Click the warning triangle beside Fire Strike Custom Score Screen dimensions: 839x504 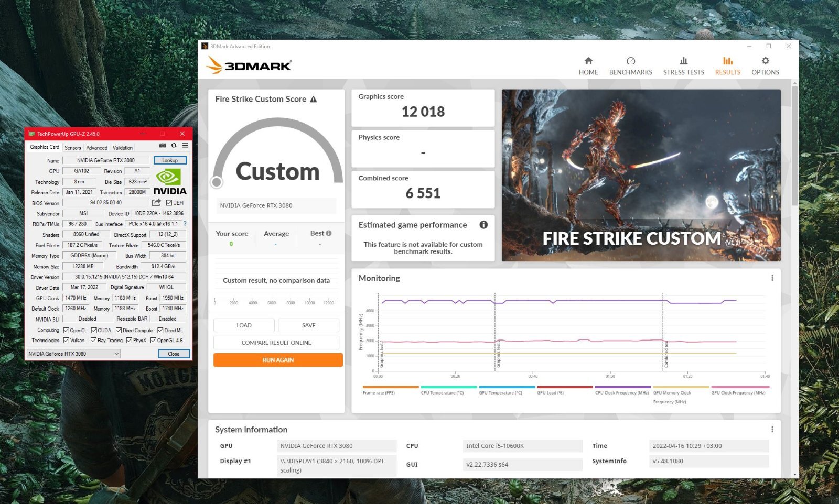314,99
